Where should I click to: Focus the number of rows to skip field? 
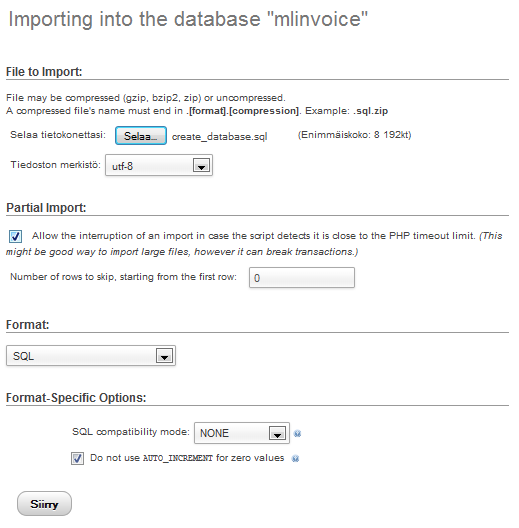pos(302,278)
